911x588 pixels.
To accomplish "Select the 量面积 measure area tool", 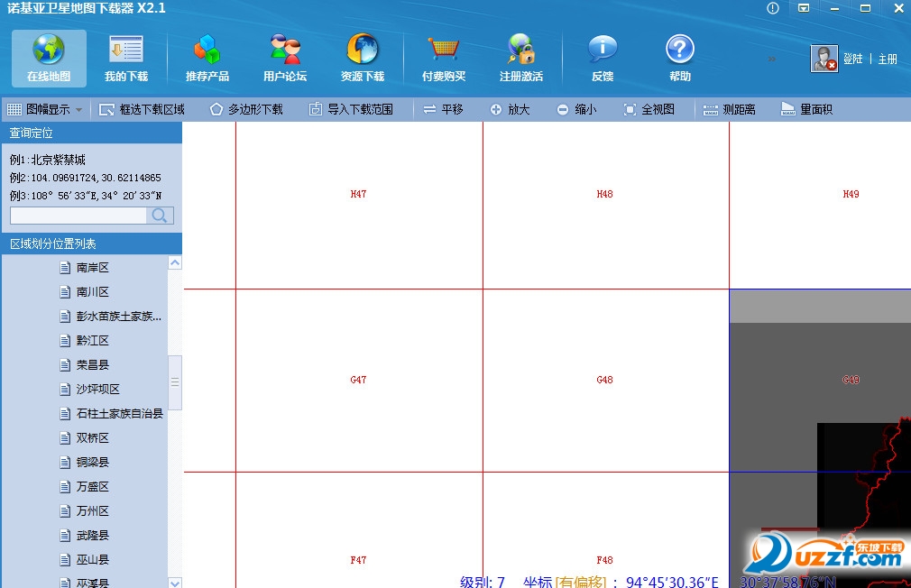I will point(807,109).
